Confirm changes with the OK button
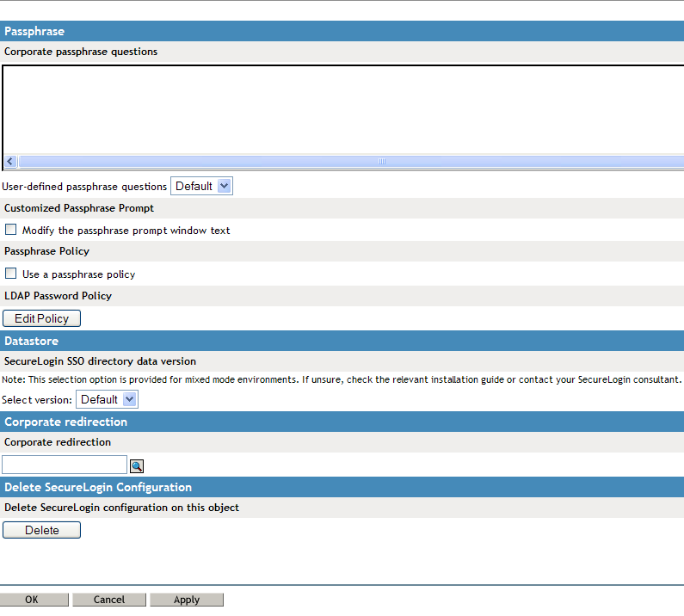684x616 pixels. [x=34, y=600]
